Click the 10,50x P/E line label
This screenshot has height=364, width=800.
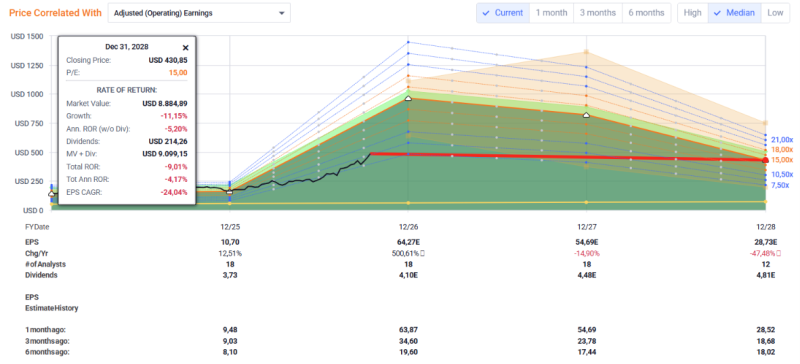coord(782,175)
